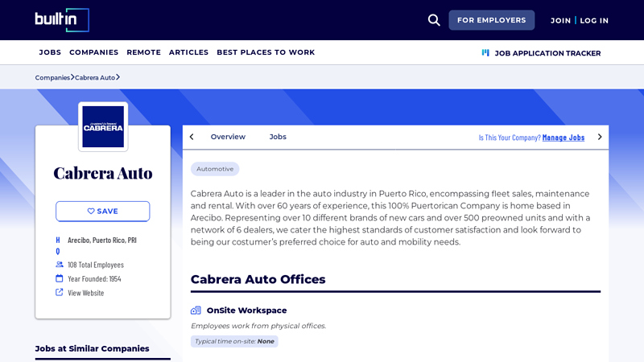Click 'Employees work from physical offices.' text

click(258, 326)
